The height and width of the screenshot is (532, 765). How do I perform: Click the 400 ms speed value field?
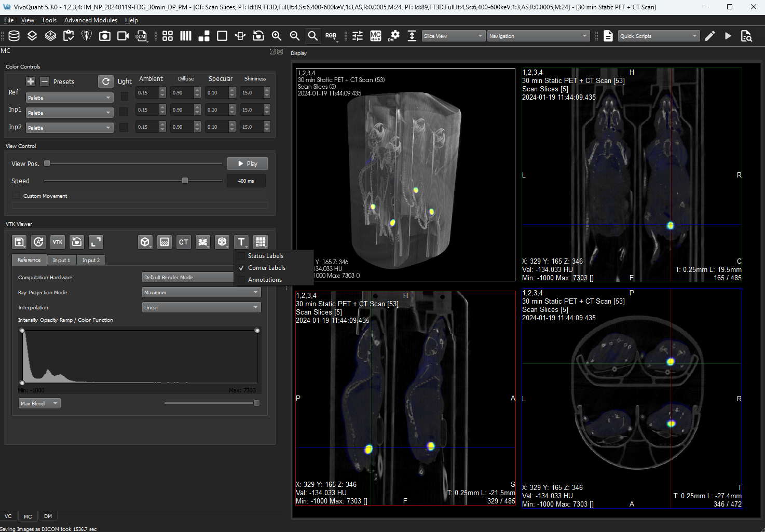tap(246, 181)
